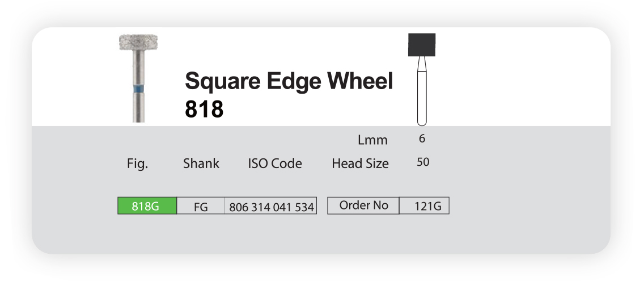Select the Head Size value 50
This screenshot has width=644, height=281.
423,162
